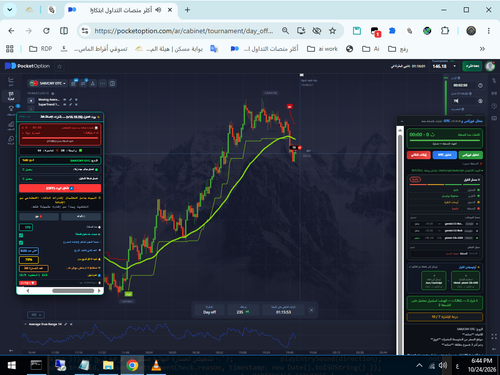Click the blue OTC analysis button
The image size is (500, 375).
445,155
